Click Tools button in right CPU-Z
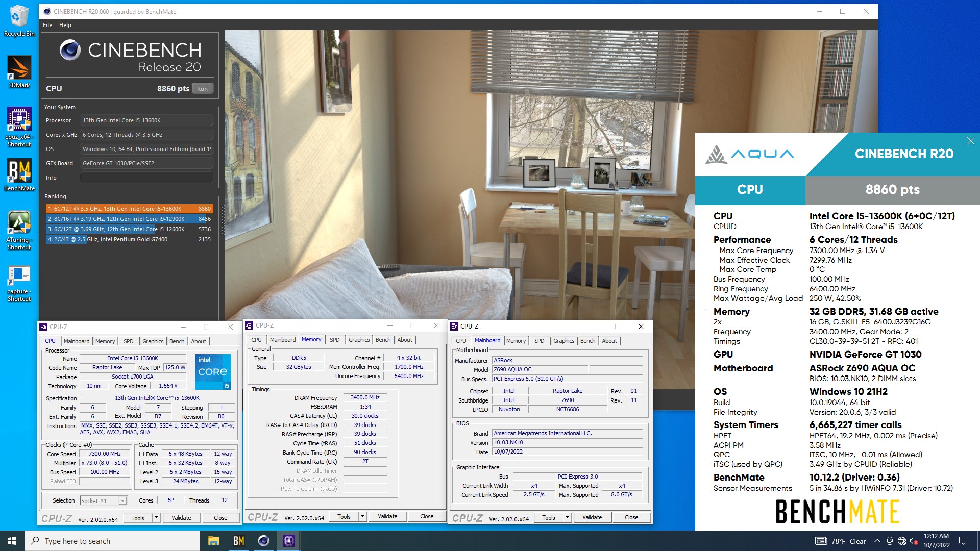 point(549,517)
